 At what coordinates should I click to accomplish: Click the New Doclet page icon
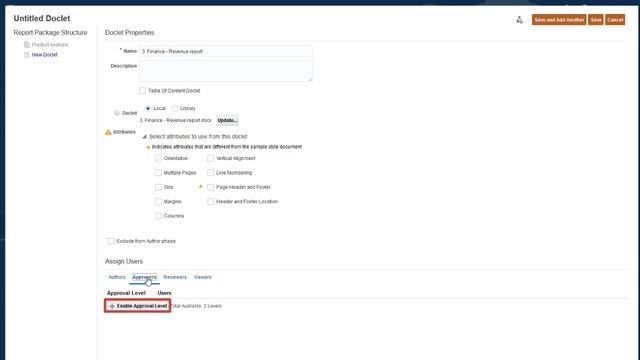point(27,54)
